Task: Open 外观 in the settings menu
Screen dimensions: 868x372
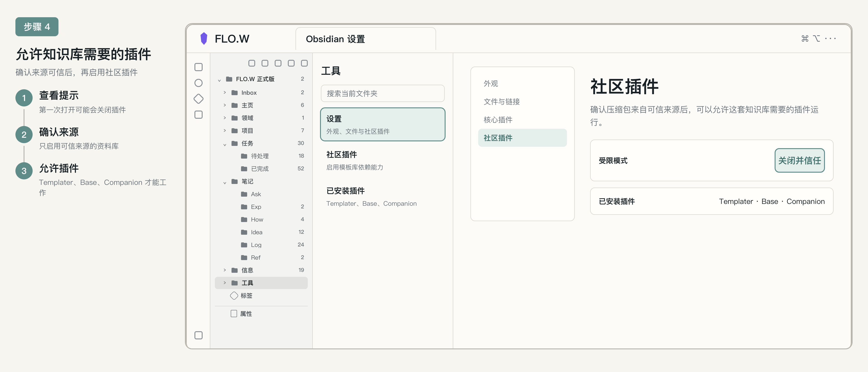Action: pos(522,84)
